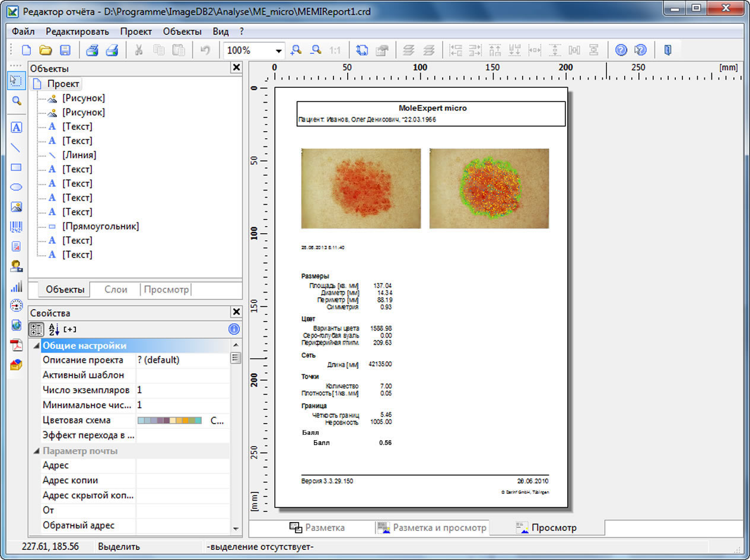750x560 pixels.
Task: Select the Chart insert tool
Action: point(17,287)
